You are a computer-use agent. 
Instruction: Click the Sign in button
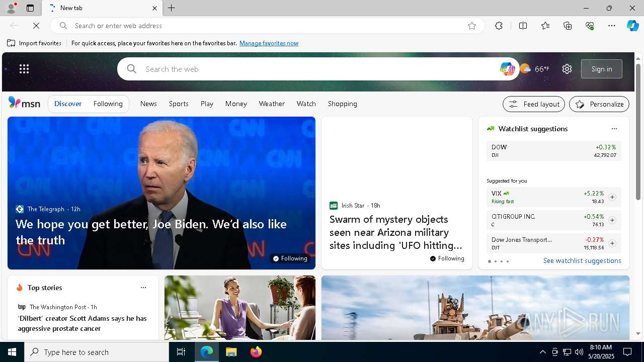tap(602, 69)
